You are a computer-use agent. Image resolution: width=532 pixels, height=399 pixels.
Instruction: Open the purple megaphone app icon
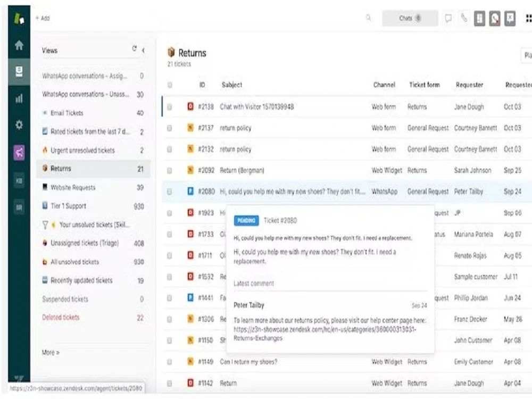[19, 152]
